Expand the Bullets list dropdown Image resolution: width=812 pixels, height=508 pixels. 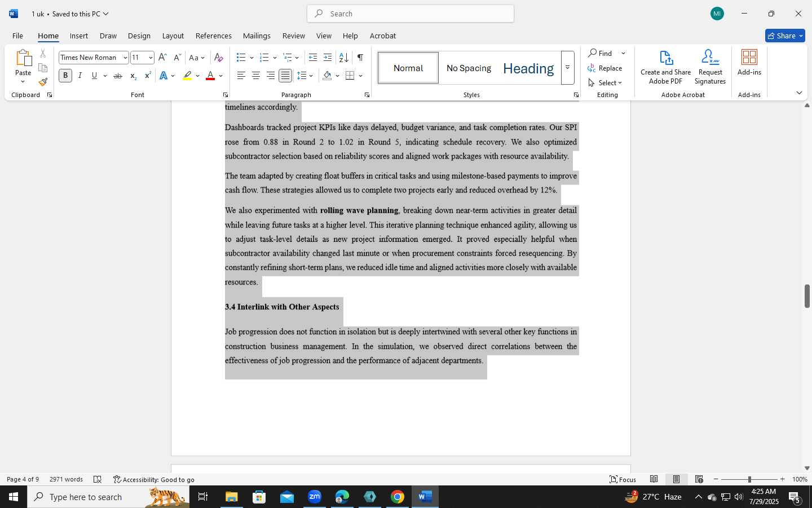pos(251,58)
